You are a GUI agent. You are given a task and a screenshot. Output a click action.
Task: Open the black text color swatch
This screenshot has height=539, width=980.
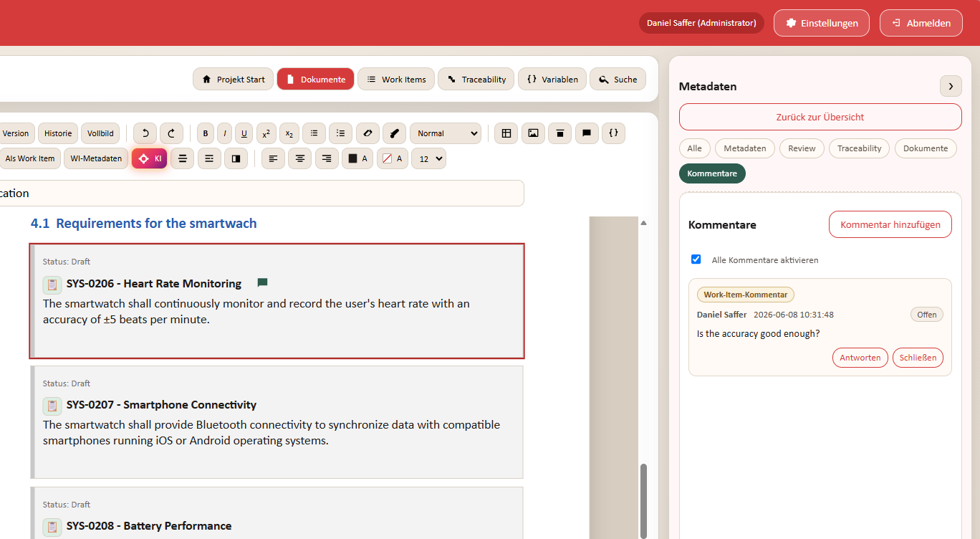[x=357, y=158]
